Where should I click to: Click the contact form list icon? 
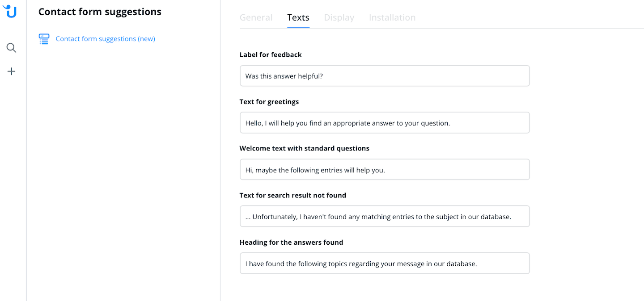(44, 39)
